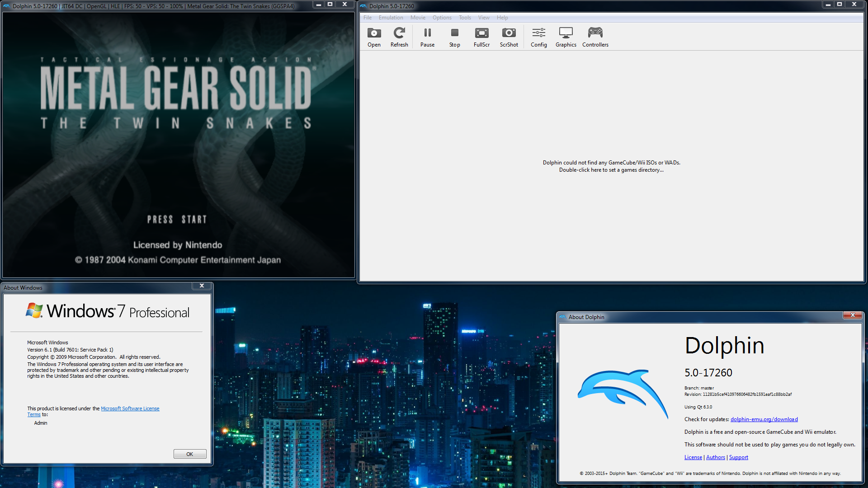Open the Options menu

click(442, 18)
